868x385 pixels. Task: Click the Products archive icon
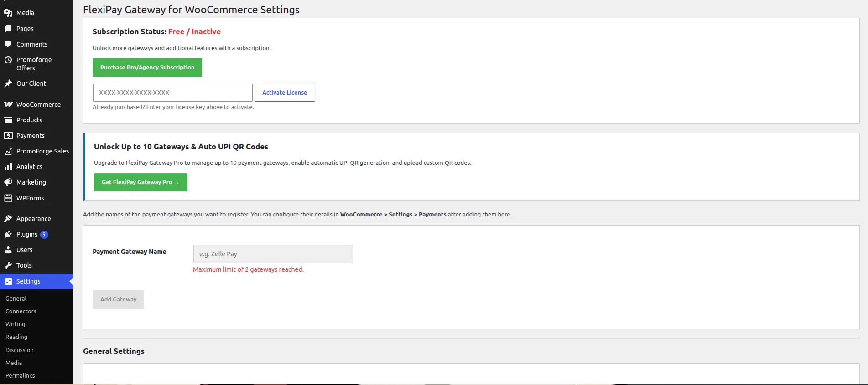click(x=8, y=120)
